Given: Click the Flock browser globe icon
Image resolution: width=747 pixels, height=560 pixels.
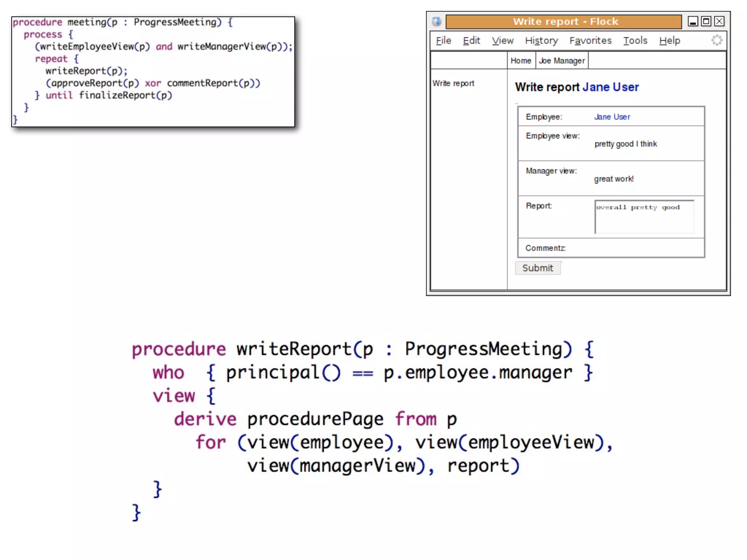Looking at the screenshot, I should [437, 22].
